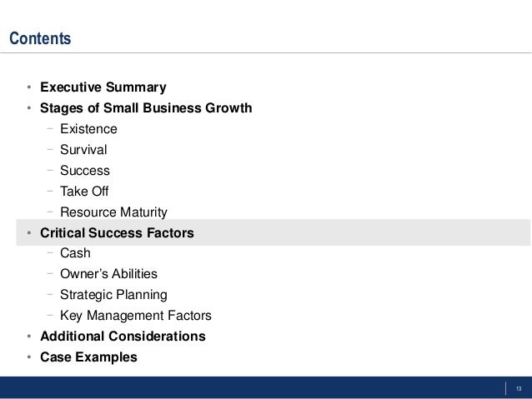The height and width of the screenshot is (399, 532).
Task: Click the "Contents" slide title
Action: point(39,39)
